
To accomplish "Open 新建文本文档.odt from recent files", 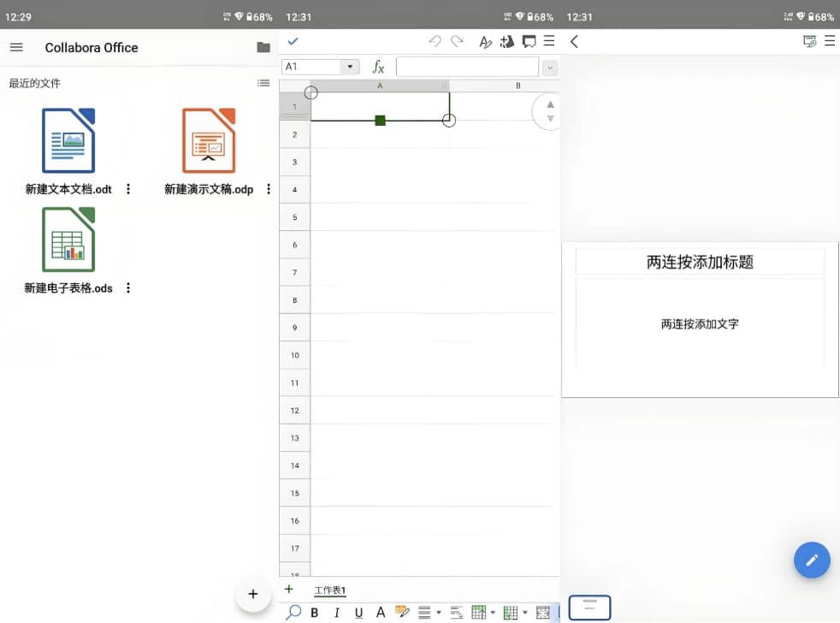I will click(x=68, y=141).
